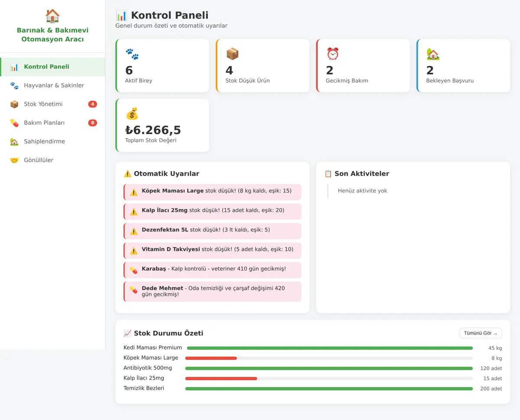Click warning icon of Köpek Maması Large alert
The height and width of the screenshot is (420, 520).
pos(133,192)
